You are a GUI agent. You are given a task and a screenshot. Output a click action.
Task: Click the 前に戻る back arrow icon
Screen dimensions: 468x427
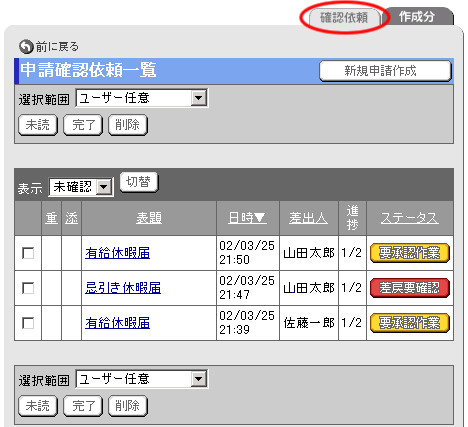26,47
